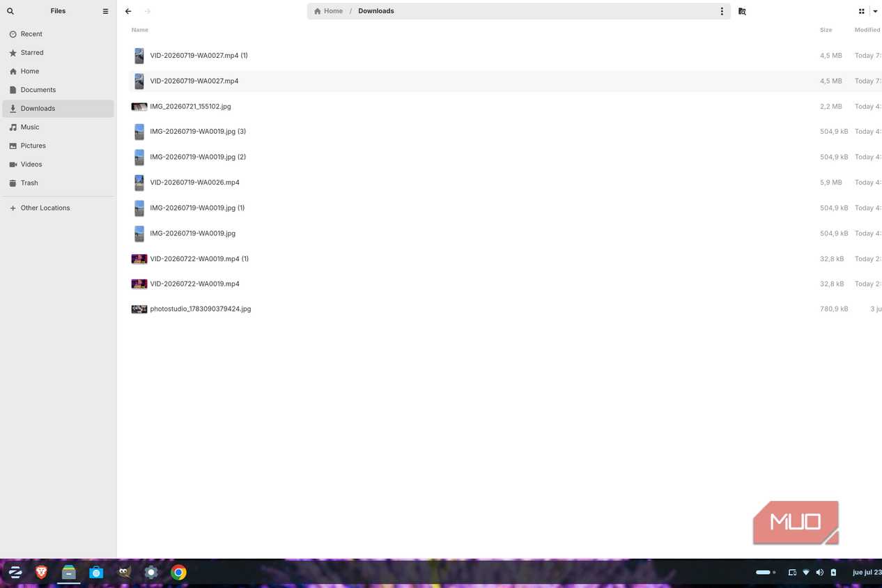Open the clock showing jue jul 23
The width and height of the screenshot is (882, 588).
[867, 573]
